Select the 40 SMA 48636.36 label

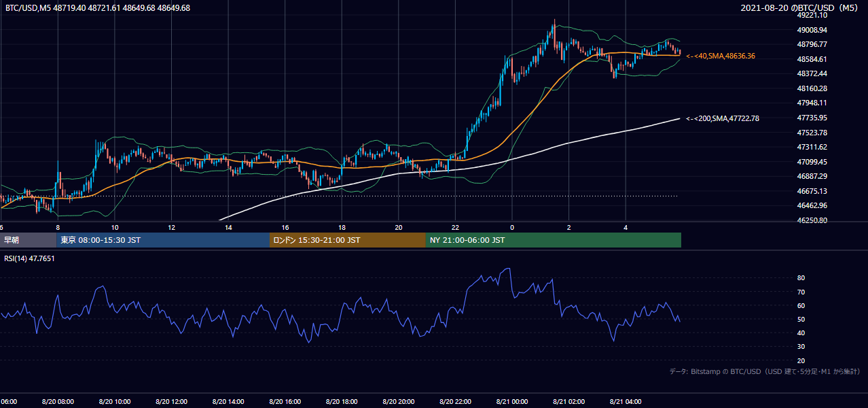(721, 56)
